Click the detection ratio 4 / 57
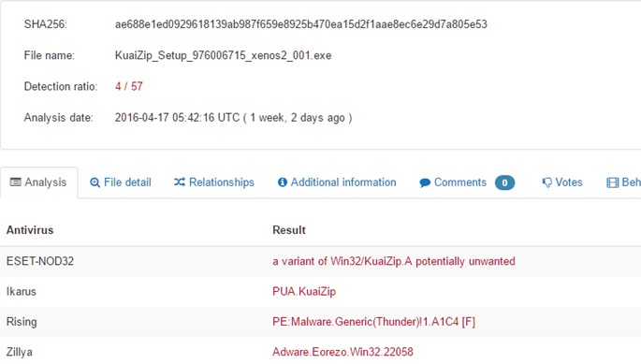Viewport: 641px width, 364px height. coord(129,86)
